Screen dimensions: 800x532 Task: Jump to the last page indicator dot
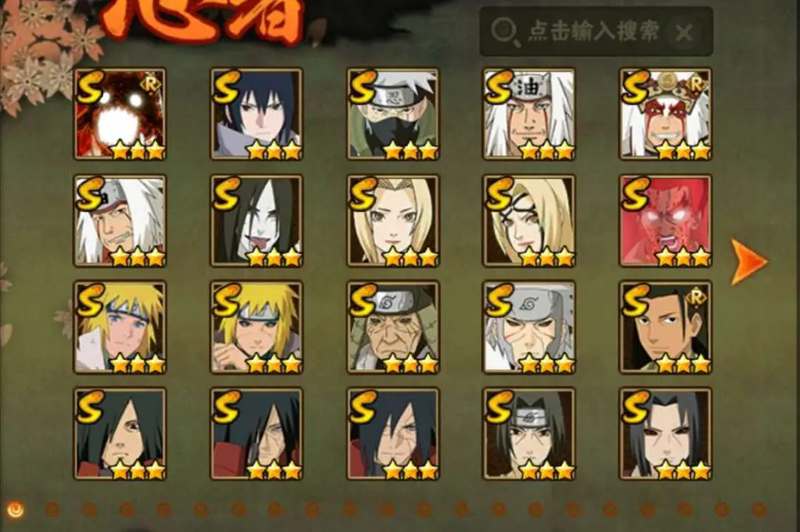(759, 509)
